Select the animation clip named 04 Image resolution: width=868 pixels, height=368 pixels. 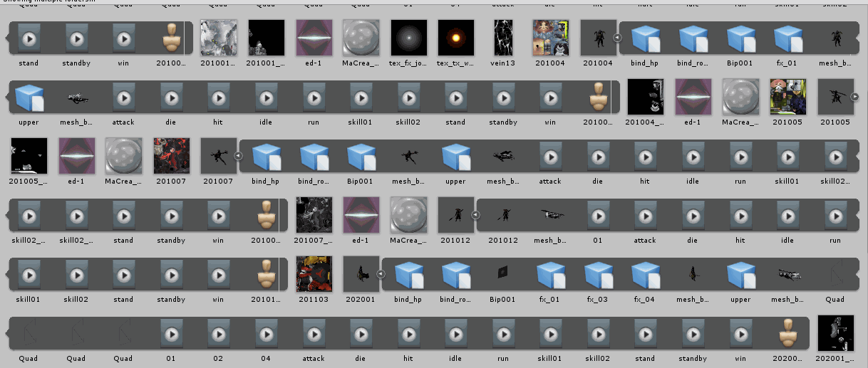click(x=266, y=333)
